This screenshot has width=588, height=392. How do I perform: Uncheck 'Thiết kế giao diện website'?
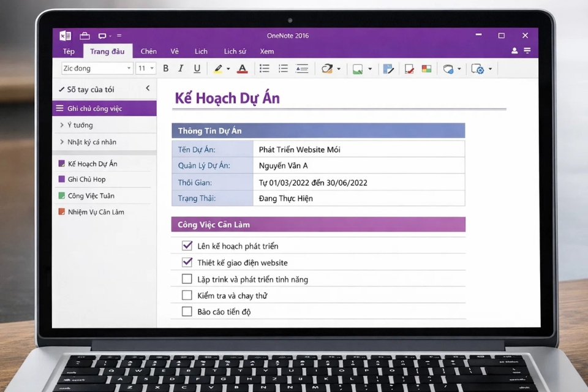(187, 262)
